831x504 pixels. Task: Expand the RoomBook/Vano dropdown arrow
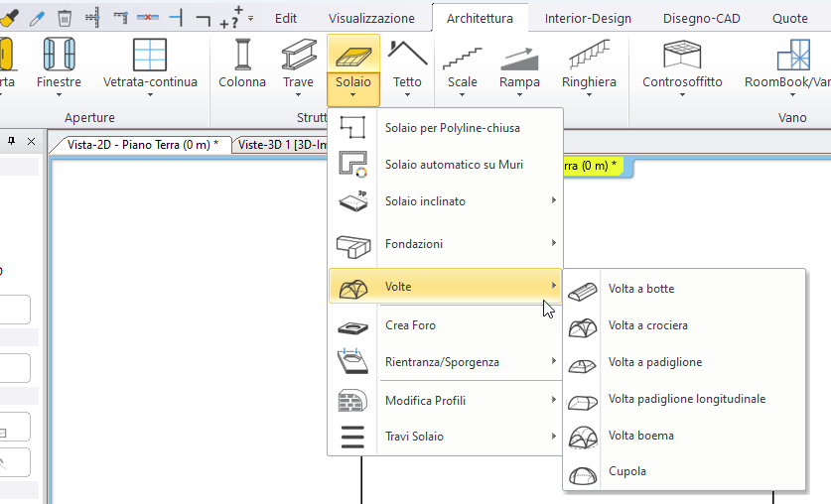792,95
